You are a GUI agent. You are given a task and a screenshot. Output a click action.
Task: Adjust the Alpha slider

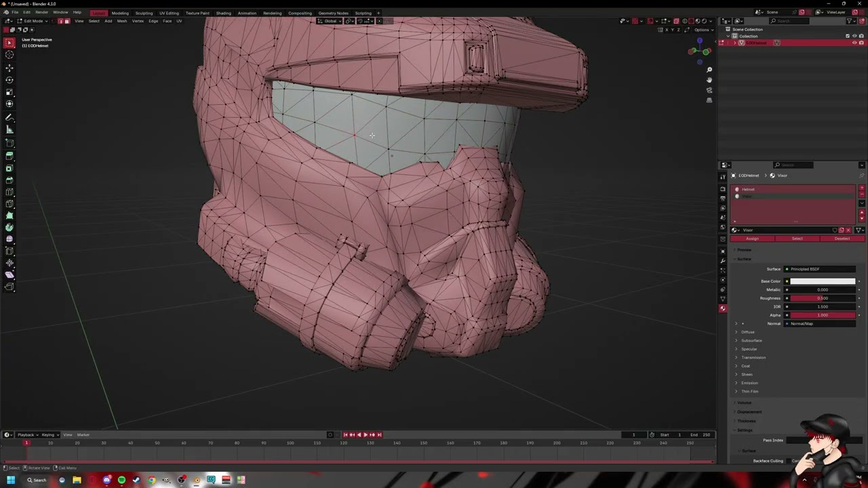822,315
